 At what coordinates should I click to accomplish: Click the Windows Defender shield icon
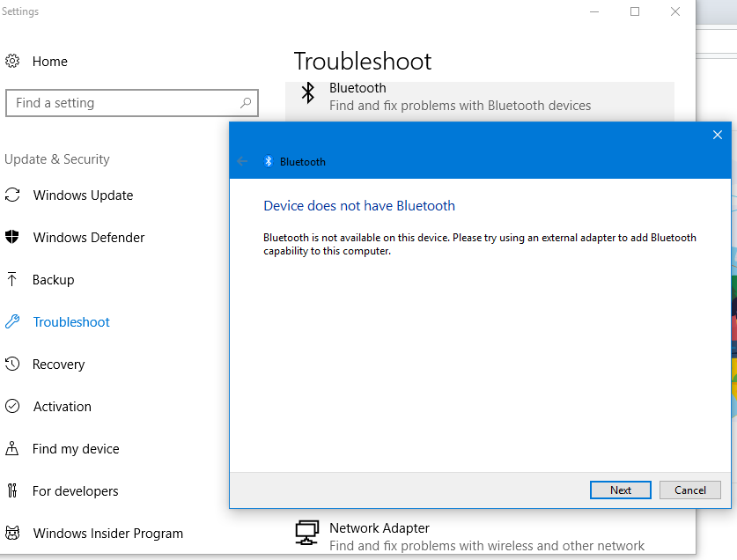[12, 237]
